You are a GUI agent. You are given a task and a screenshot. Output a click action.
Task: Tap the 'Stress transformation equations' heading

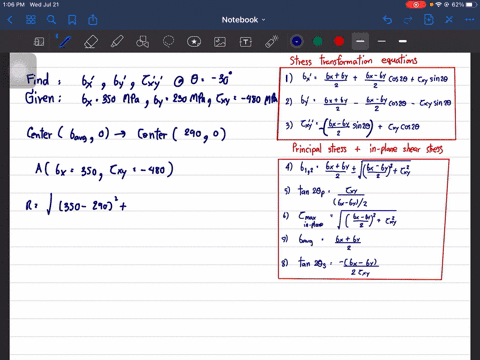click(353, 60)
